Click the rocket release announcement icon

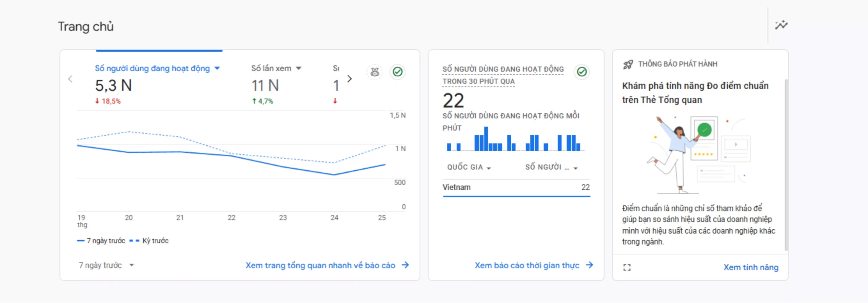click(x=628, y=64)
